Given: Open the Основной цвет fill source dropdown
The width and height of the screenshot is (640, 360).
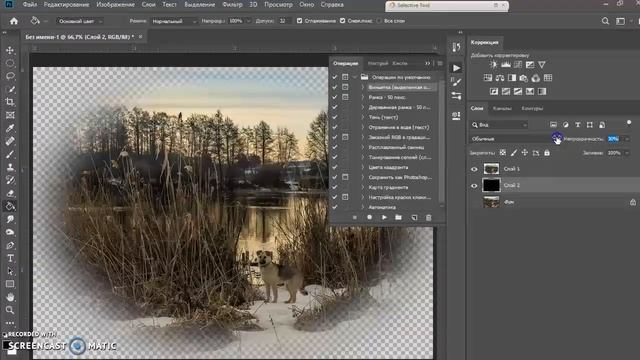Looking at the screenshot, I should coord(80,21).
